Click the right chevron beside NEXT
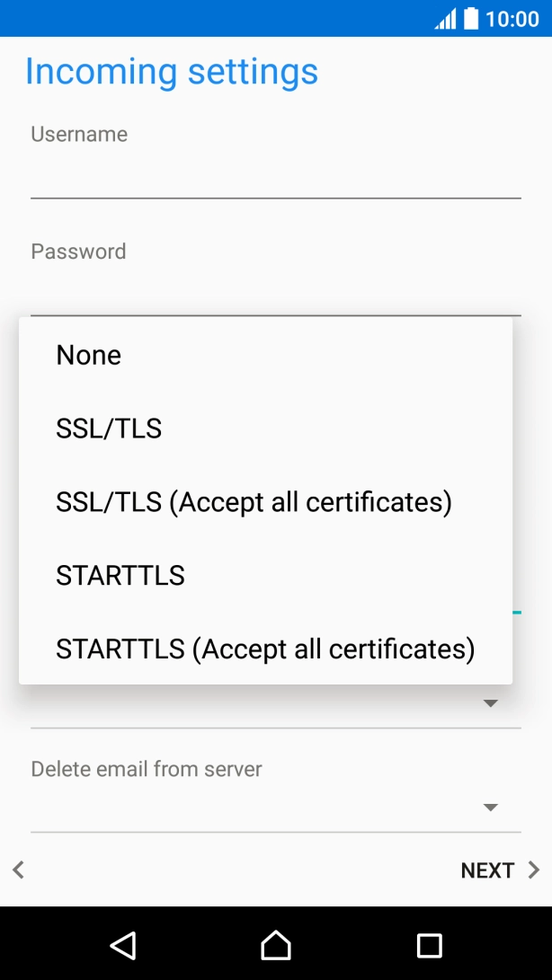Image resolution: width=552 pixels, height=980 pixels. click(534, 870)
